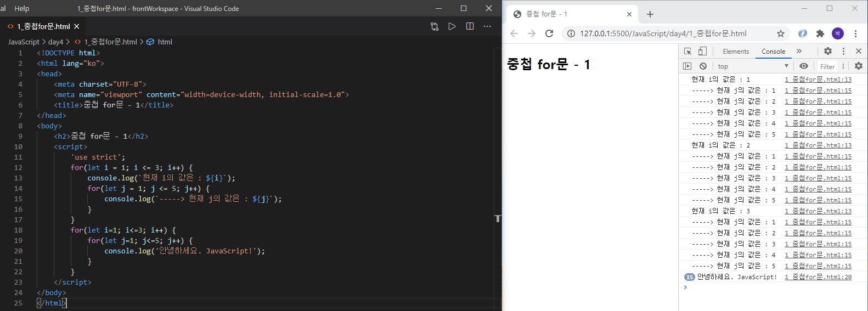Minimize the VS Code window
Screen dimensions: 868x311
coord(438,8)
